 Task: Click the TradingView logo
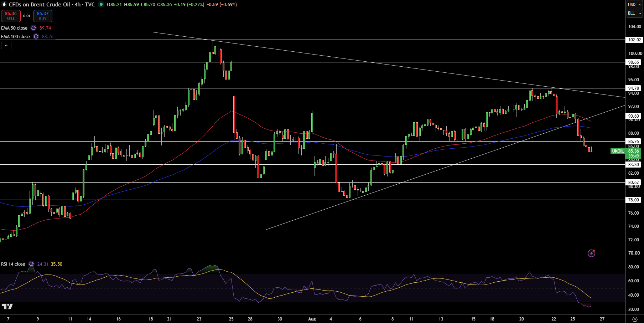[7, 306]
